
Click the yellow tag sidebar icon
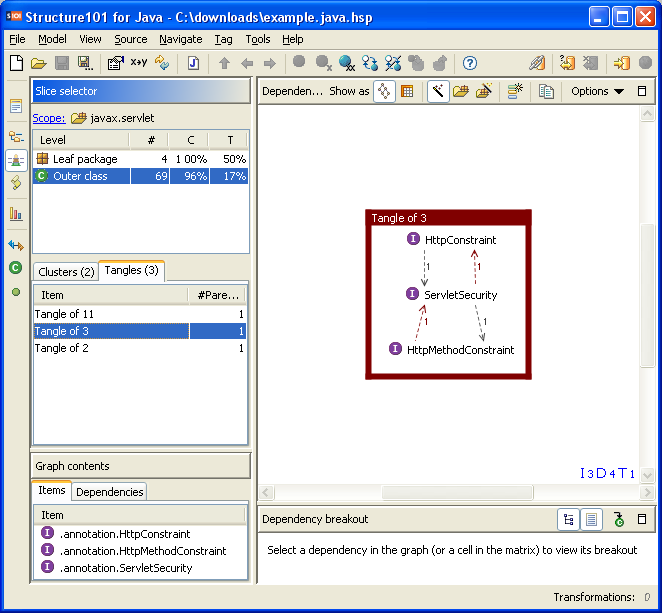pos(16,182)
